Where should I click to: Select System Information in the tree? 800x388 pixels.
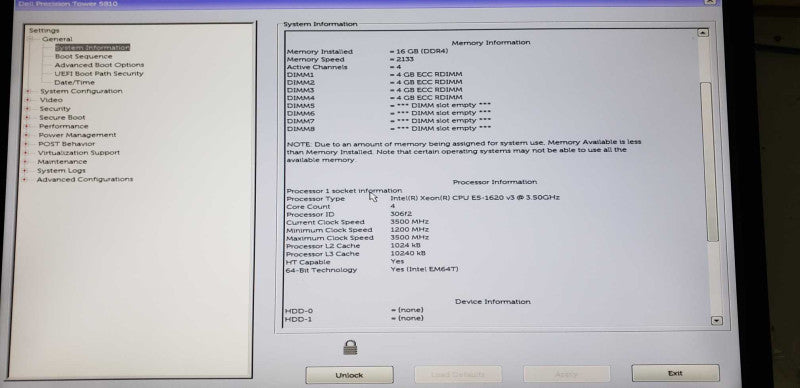pos(92,47)
